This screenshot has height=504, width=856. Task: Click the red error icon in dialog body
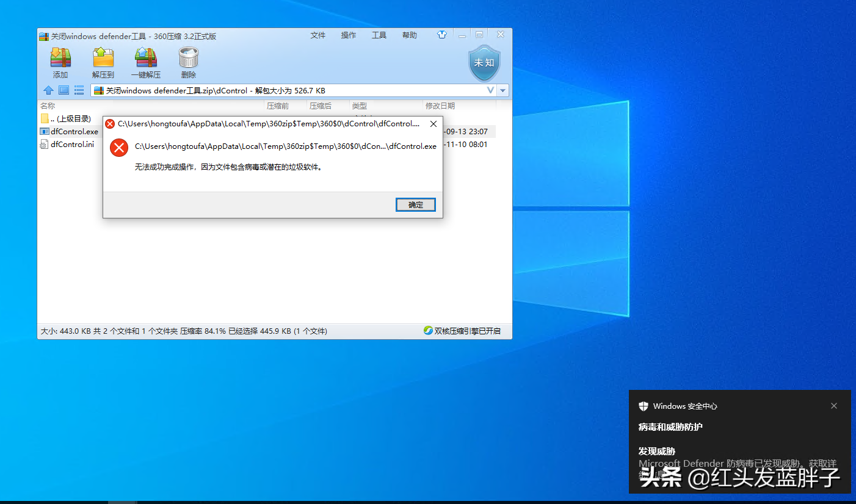[x=119, y=148]
